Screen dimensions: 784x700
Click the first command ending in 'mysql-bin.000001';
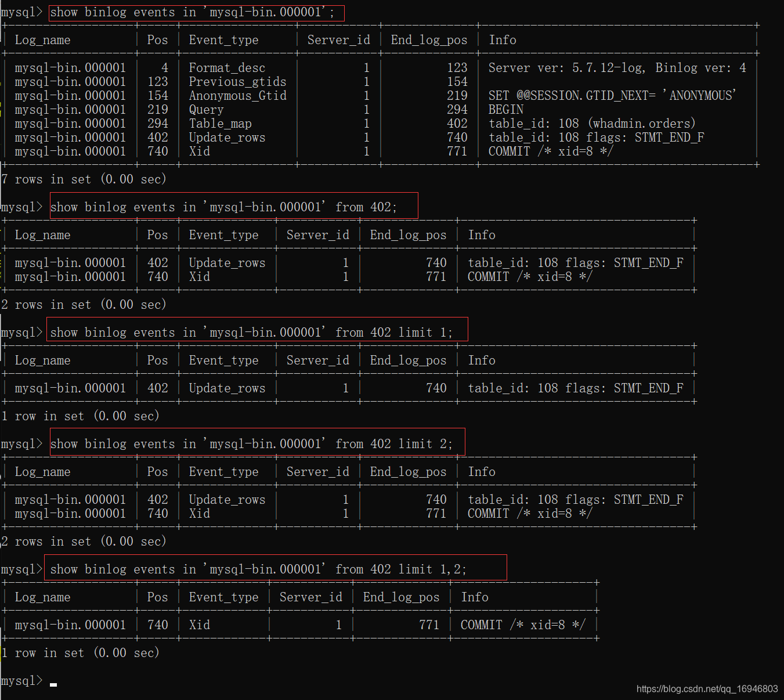[x=192, y=12]
